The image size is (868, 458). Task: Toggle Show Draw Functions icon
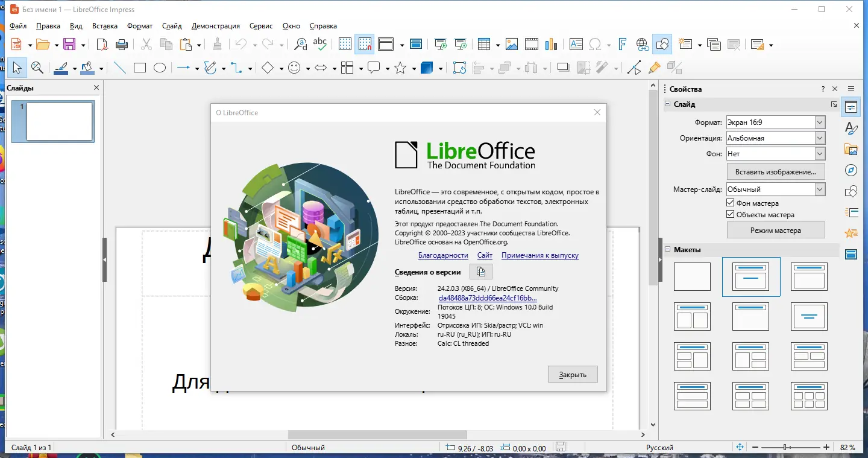tap(662, 44)
